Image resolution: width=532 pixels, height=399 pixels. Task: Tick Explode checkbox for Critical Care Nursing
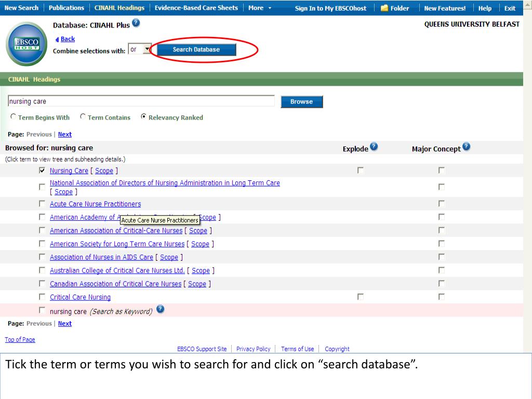pyautogui.click(x=361, y=297)
